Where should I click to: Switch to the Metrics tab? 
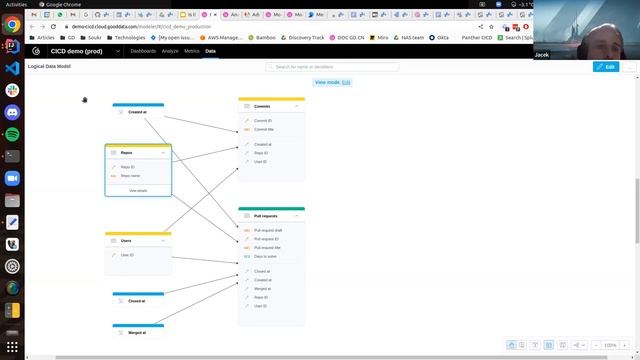point(191,51)
